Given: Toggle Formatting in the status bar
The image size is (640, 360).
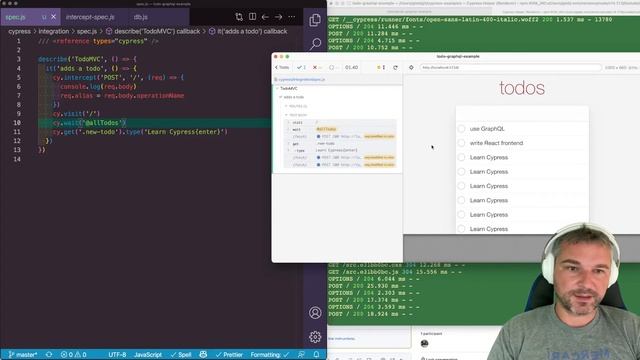Looking at the screenshot, I should tap(269, 355).
